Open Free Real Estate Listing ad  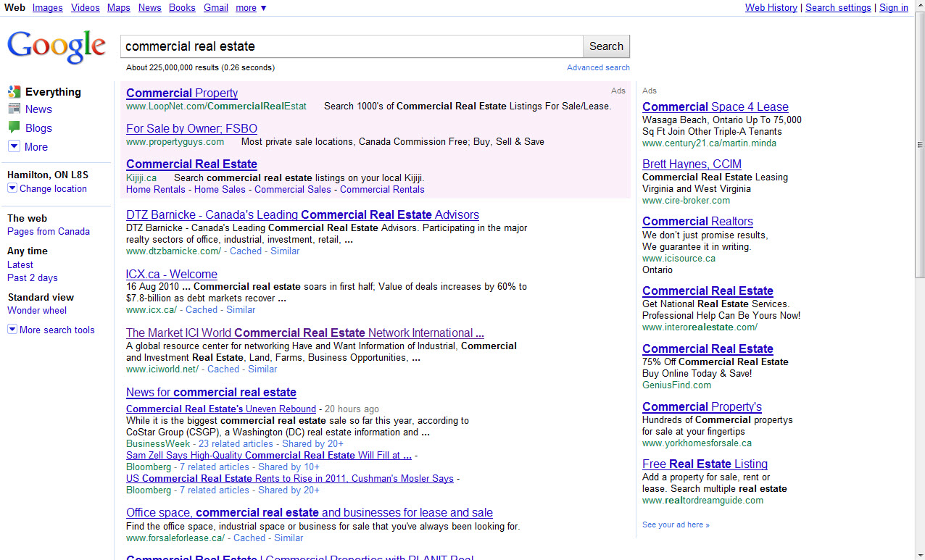point(705,464)
